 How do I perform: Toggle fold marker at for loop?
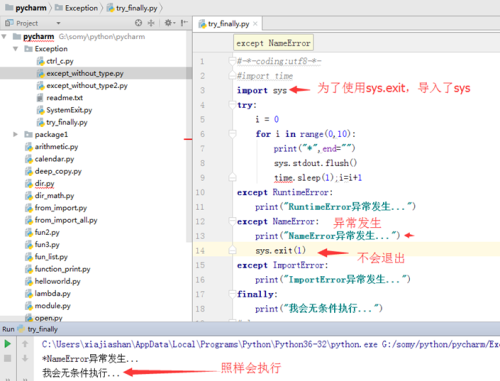(x=232, y=134)
